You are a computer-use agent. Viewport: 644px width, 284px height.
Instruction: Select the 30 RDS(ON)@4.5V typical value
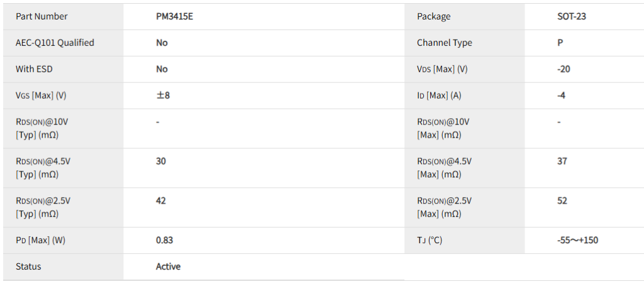[161, 161]
